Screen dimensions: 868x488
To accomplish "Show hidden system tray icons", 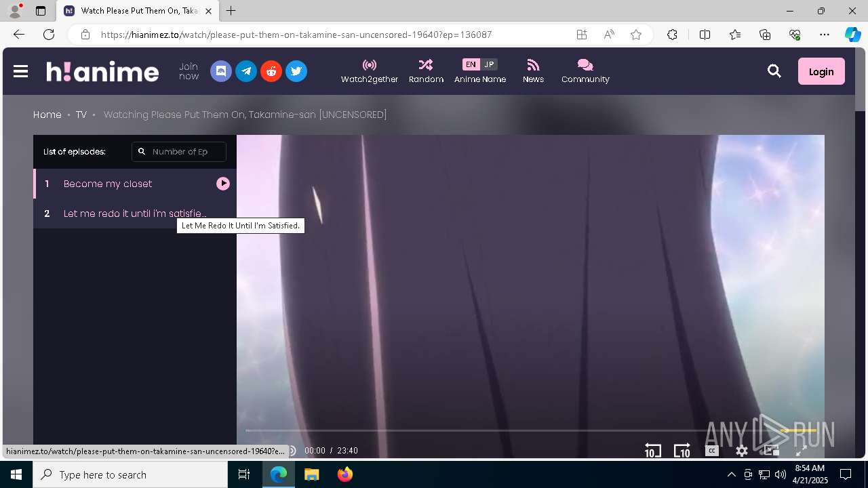I will click(x=731, y=474).
